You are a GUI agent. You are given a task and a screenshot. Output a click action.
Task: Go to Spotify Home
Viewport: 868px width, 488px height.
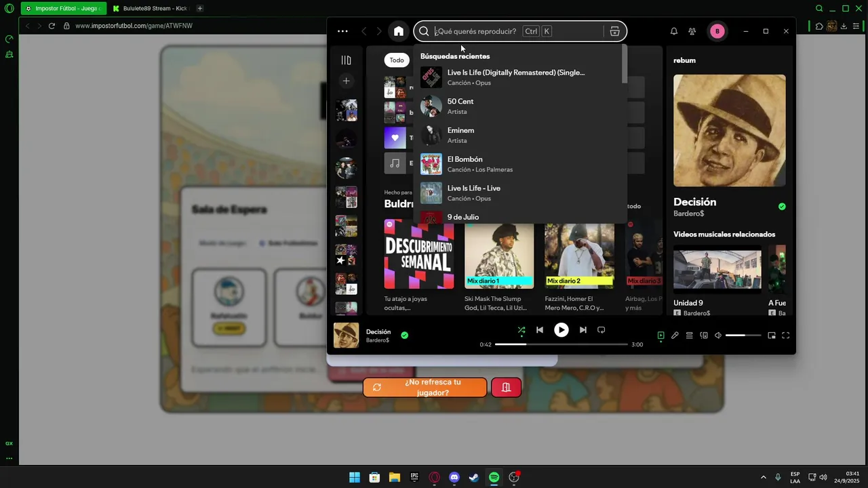tap(399, 31)
